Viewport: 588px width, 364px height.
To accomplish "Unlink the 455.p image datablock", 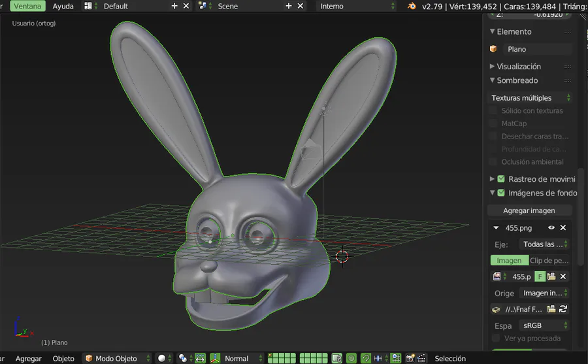I will click(x=563, y=276).
